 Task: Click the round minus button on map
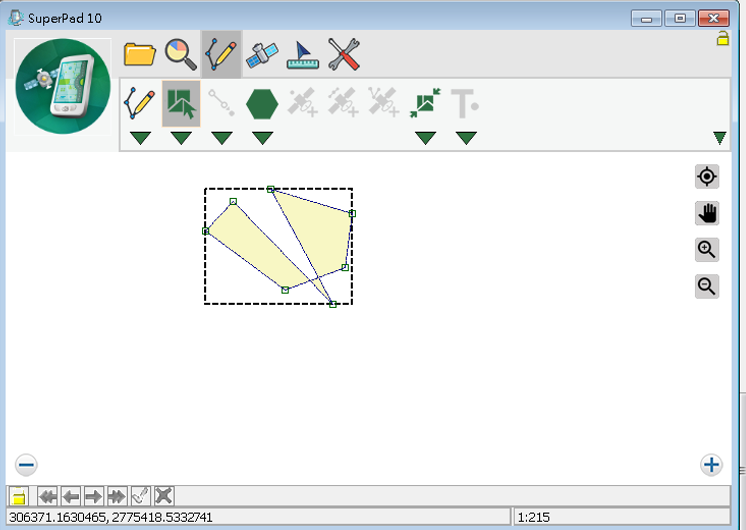[26, 465]
